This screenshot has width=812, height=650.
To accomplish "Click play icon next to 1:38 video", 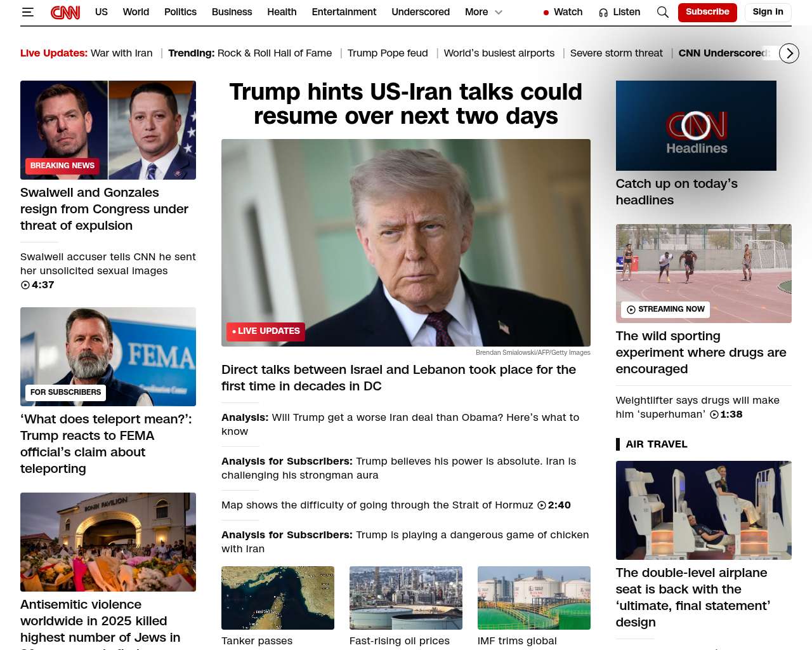I will click(714, 415).
